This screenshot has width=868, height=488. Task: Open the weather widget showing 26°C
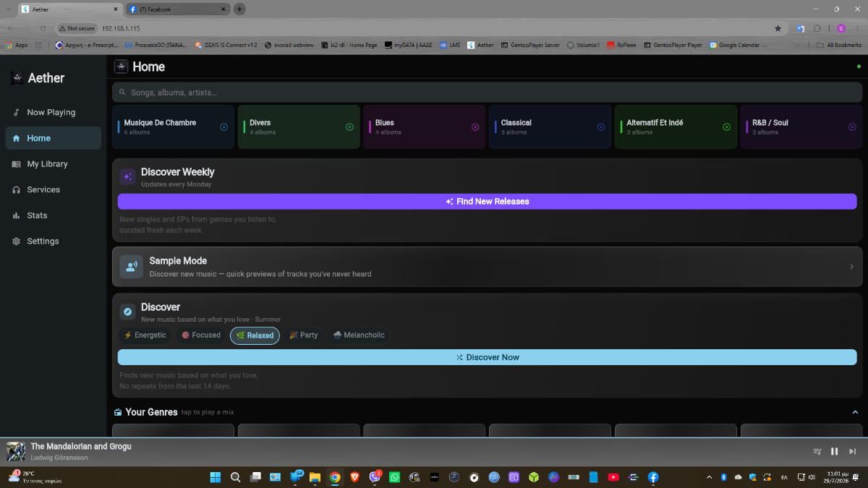coord(35,476)
